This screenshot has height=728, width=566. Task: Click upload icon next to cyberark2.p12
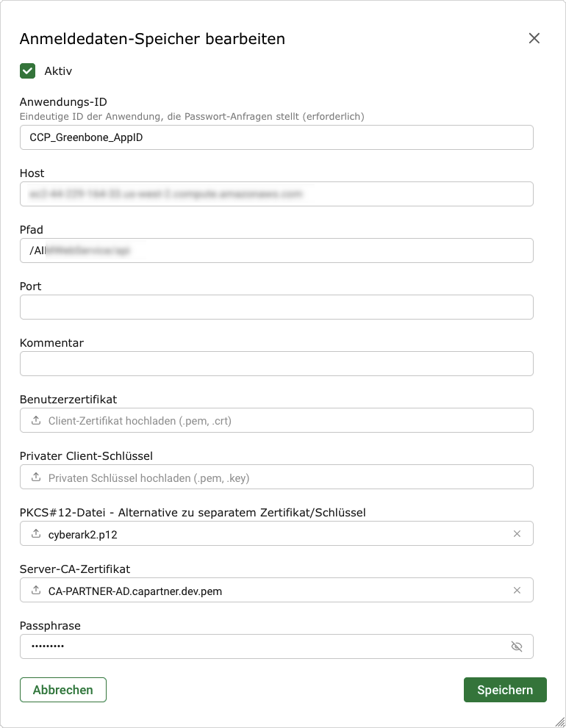[x=36, y=534]
